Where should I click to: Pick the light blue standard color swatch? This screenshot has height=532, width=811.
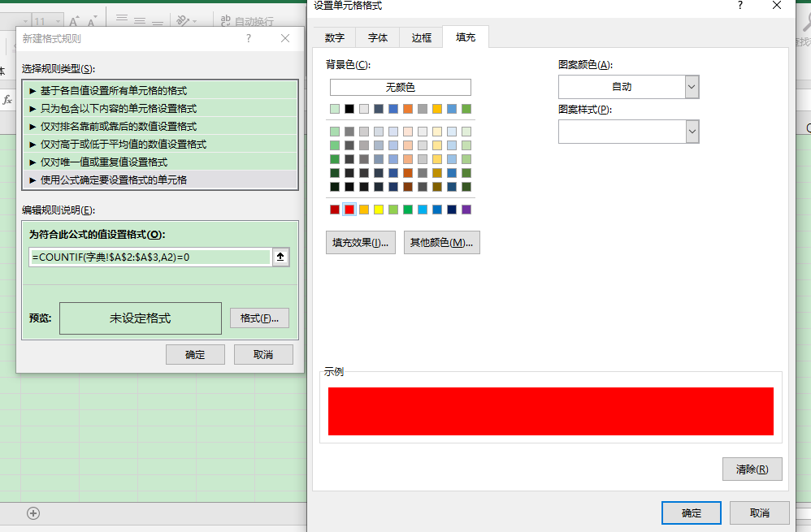tap(423, 210)
